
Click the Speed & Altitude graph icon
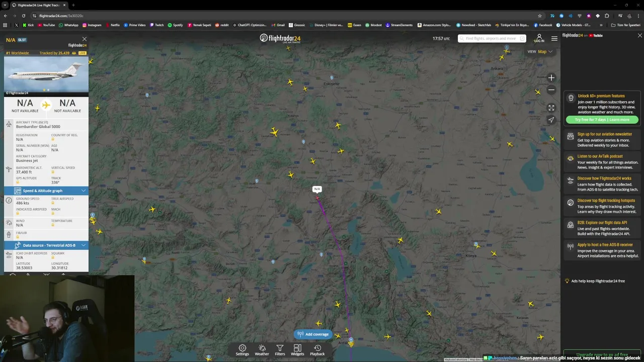tap(18, 191)
